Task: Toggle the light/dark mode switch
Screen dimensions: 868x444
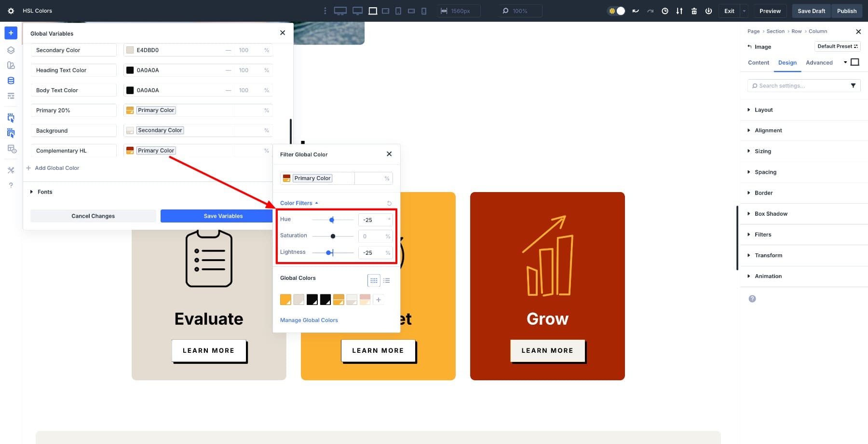Action: coord(617,11)
